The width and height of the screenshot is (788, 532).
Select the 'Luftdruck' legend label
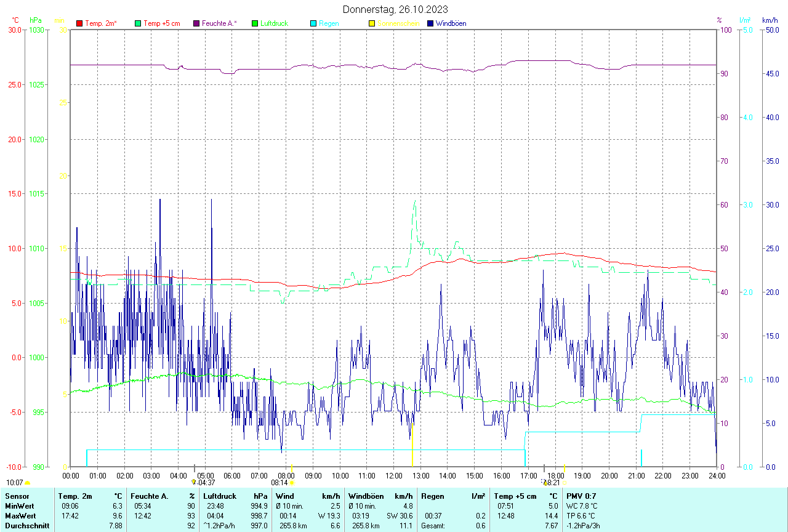click(x=275, y=23)
